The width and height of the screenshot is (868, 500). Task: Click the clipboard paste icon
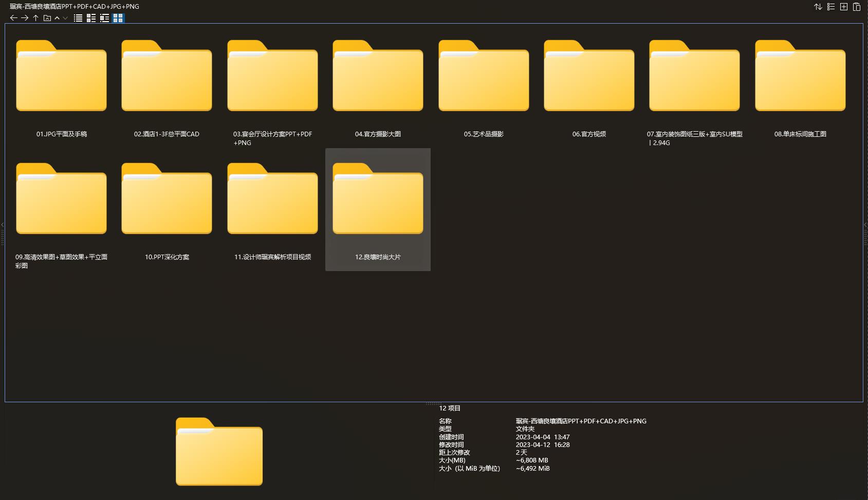857,7
